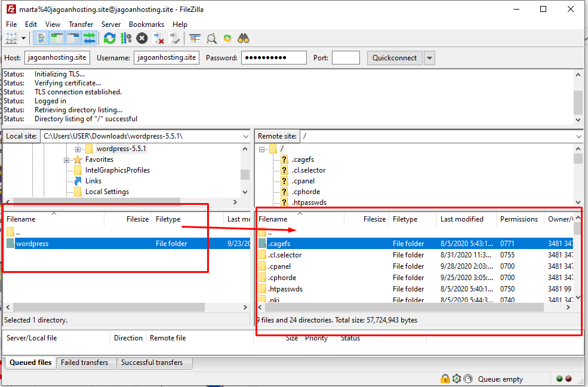Screen dimensions: 588x387
Task: Toggle message log display
Action: [41, 38]
